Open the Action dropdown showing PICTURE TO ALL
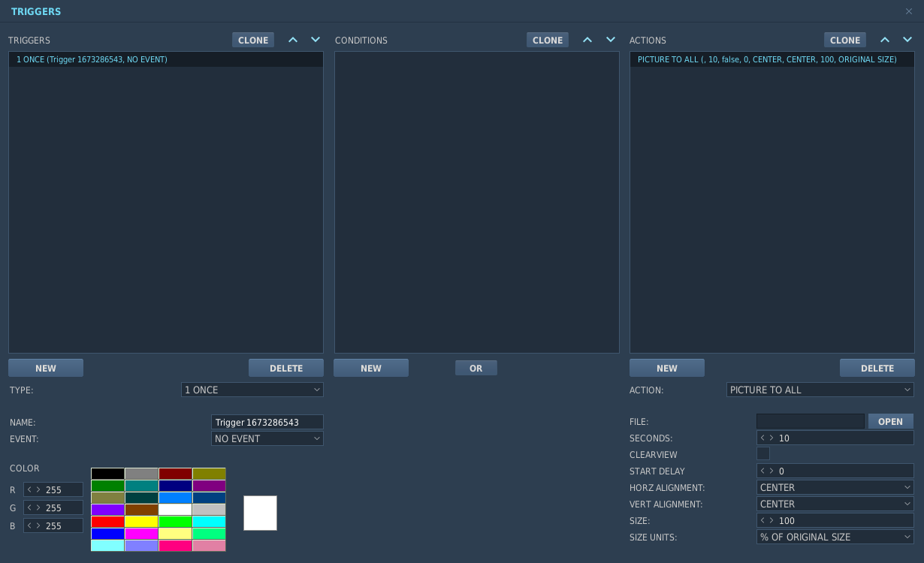Image resolution: width=924 pixels, height=563 pixels. [x=820, y=390]
